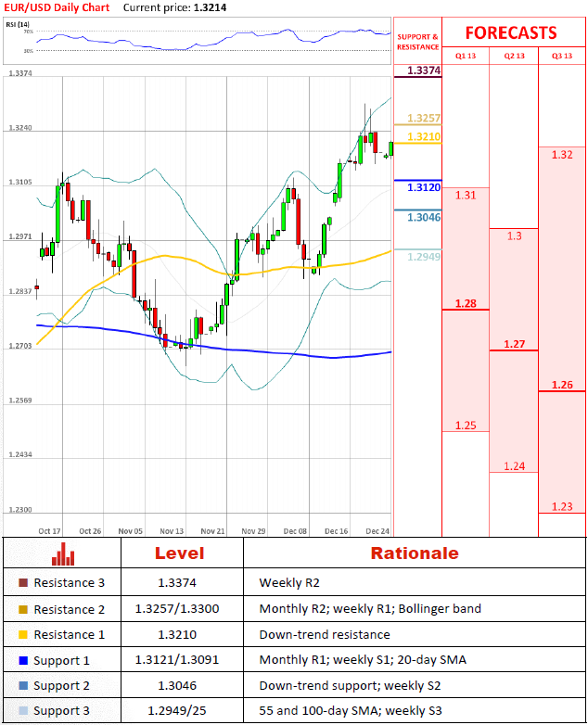Select the 'Resistance 1' row label
This screenshot has height=725, width=588.
70,635
